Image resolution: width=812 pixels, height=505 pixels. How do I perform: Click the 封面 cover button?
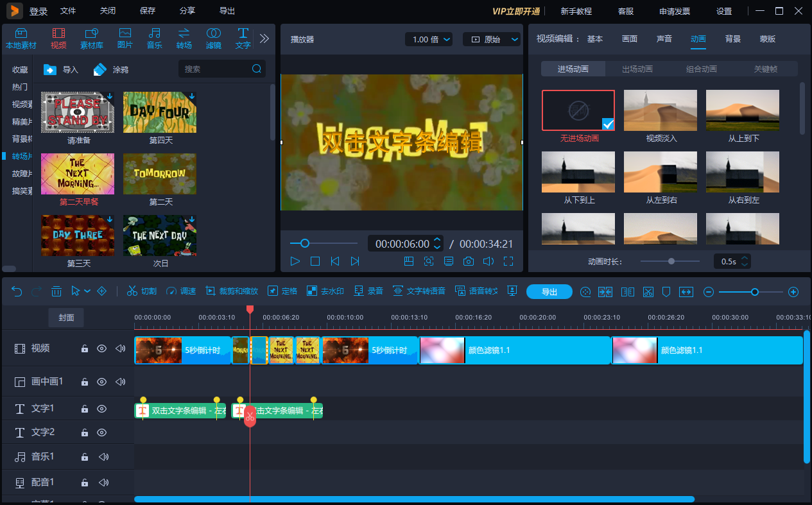[x=66, y=317]
